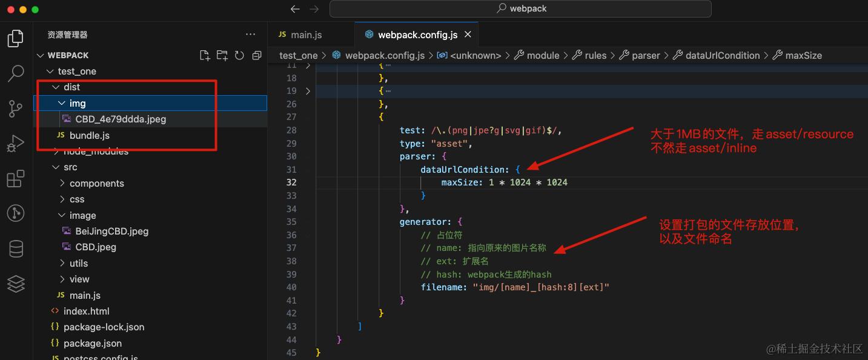Click maxSize breadcrumb segment
Viewport: 868px width, 360px height.
(x=803, y=55)
